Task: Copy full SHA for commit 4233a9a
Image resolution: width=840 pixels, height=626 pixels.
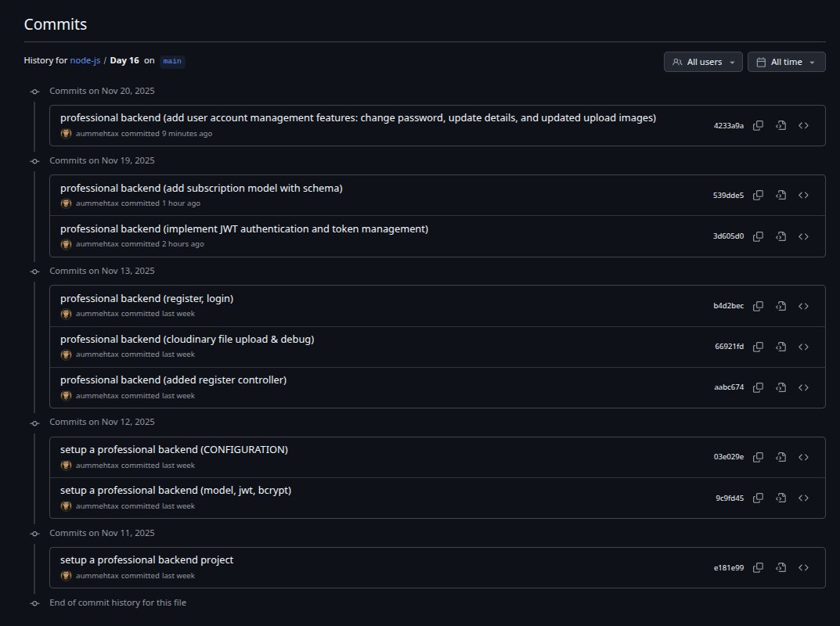Action: click(x=758, y=125)
